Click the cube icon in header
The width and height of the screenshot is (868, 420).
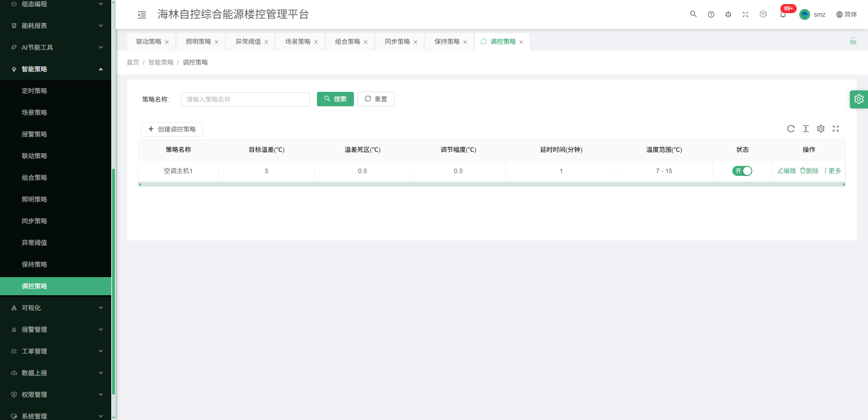pyautogui.click(x=728, y=14)
